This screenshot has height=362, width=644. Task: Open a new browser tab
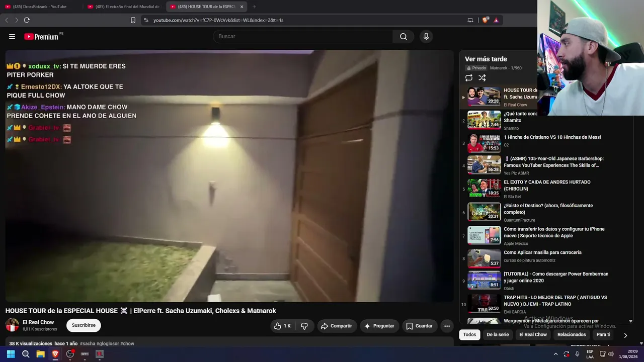(x=254, y=7)
